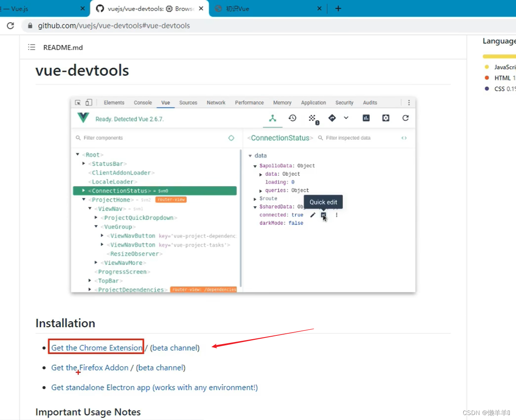Click the component tree vertical scrollbar
Viewport: 516px width, 420px height.
[241, 219]
